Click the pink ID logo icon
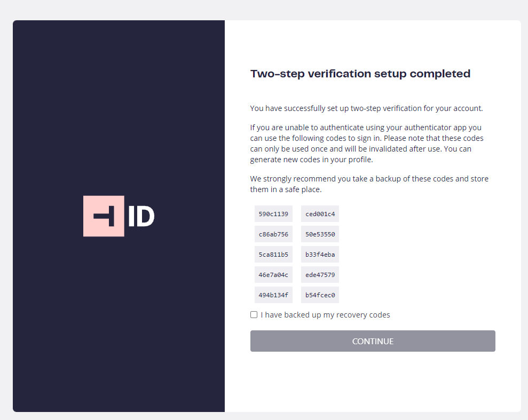This screenshot has height=420, width=528. pos(104,216)
